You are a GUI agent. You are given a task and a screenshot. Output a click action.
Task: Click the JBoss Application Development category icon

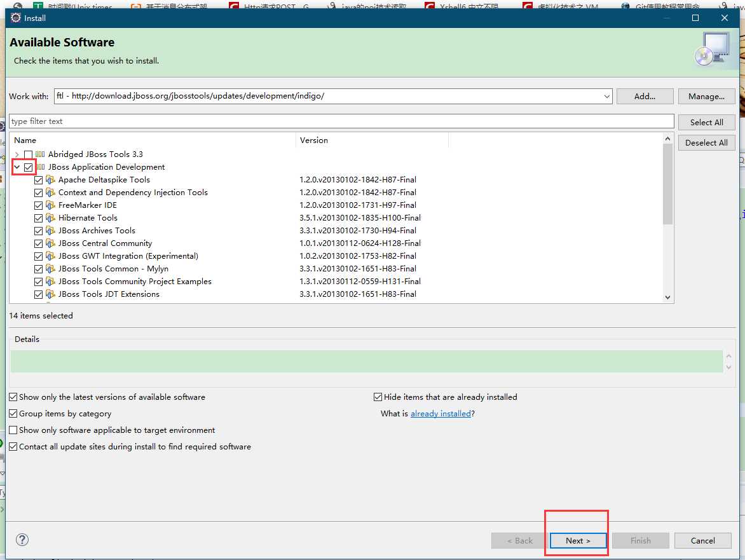(x=41, y=167)
